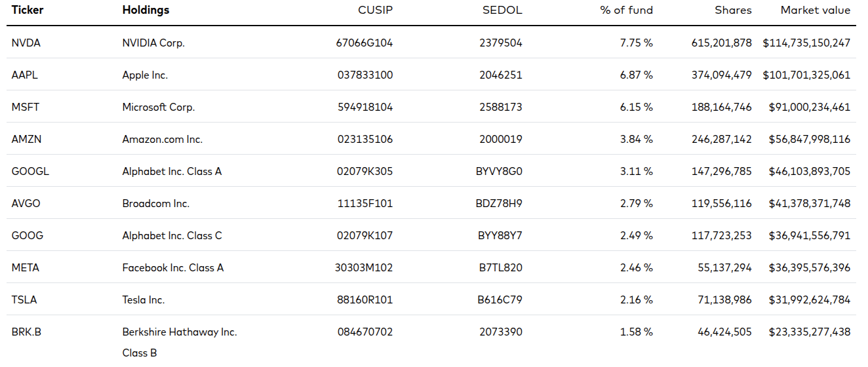Select NVIDIA's market value $114,735,150,247

click(x=806, y=43)
